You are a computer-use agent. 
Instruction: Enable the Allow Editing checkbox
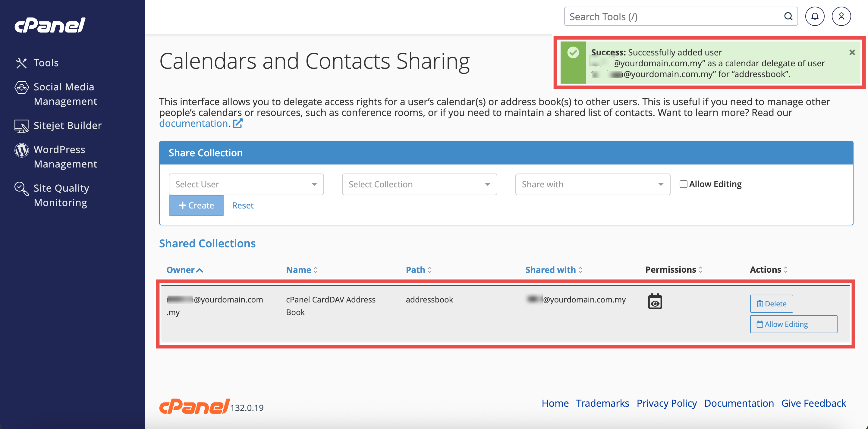(683, 184)
